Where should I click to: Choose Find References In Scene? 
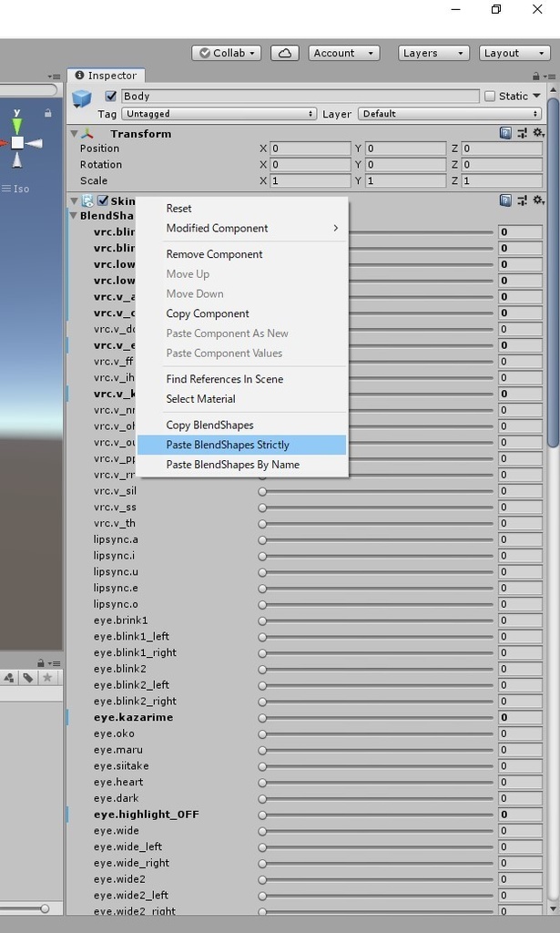(242, 379)
